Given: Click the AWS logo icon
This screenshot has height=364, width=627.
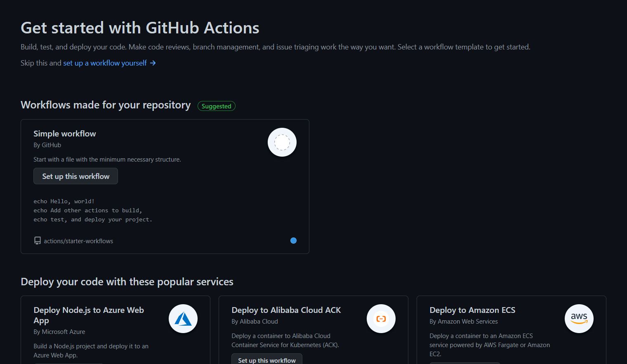Looking at the screenshot, I should (x=579, y=319).
